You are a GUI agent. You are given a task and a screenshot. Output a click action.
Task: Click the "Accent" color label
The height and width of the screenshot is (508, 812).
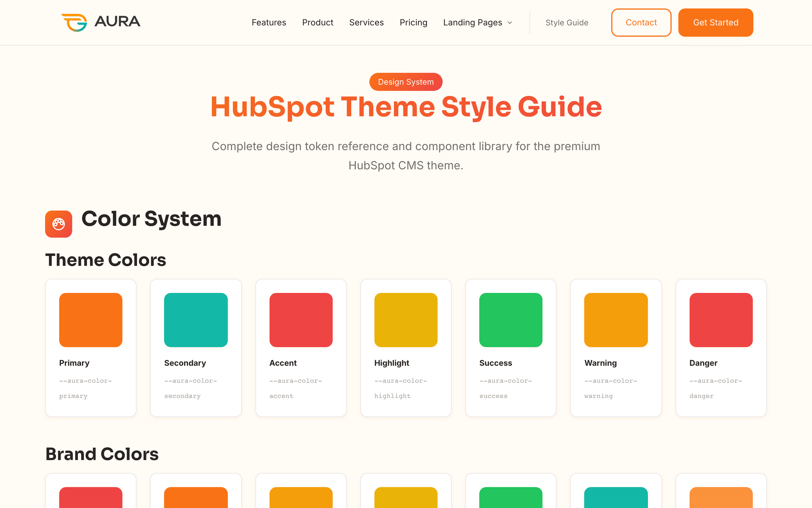point(283,363)
